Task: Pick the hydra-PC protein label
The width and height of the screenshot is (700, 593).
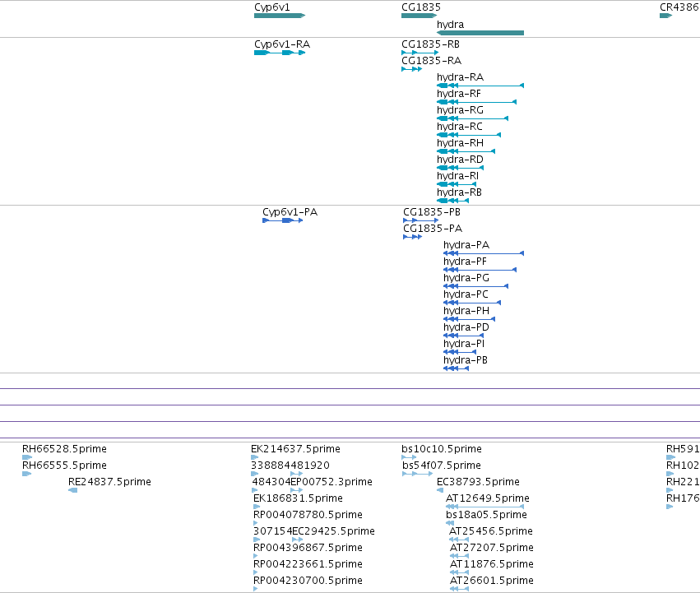Action: 466,294
